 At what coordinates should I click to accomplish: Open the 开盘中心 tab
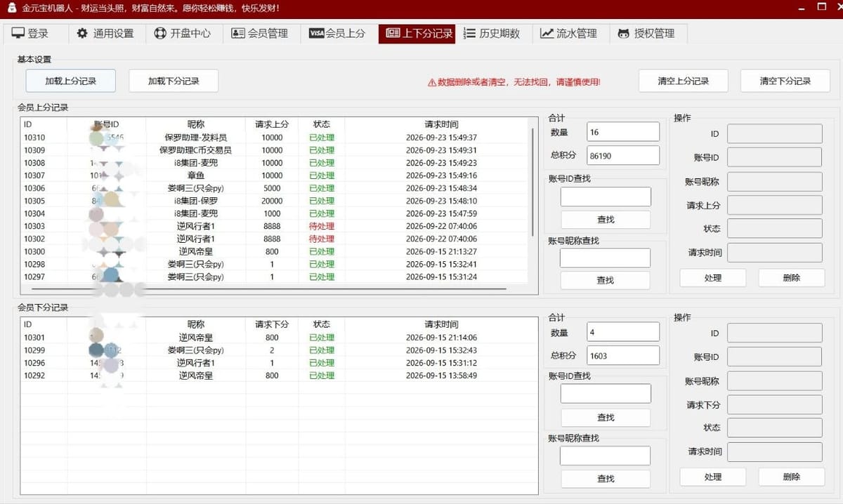point(184,34)
